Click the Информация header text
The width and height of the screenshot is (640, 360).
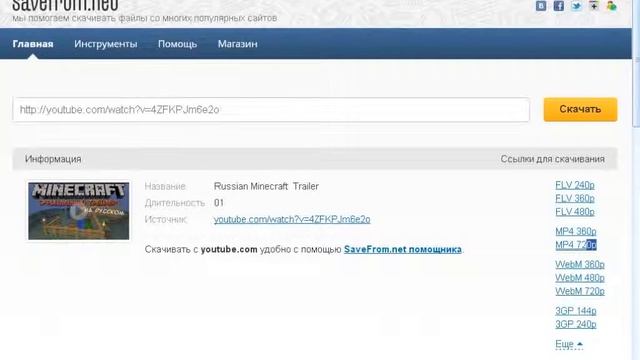coord(53,159)
